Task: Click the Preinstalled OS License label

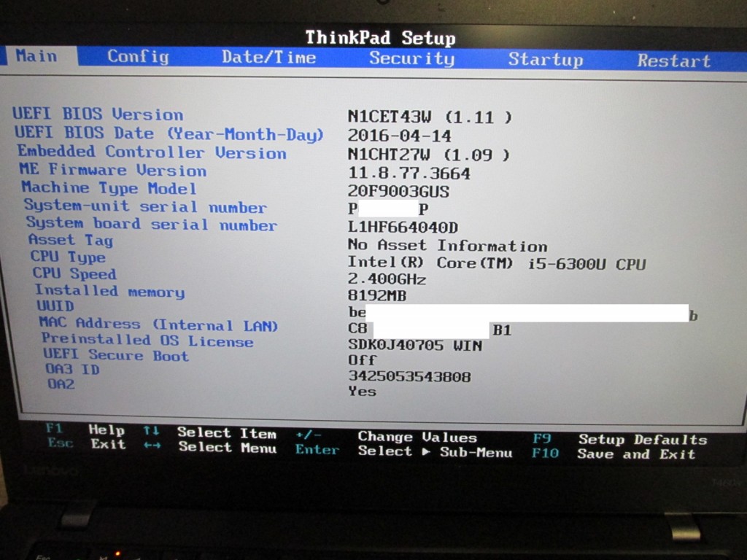Action: point(147,340)
